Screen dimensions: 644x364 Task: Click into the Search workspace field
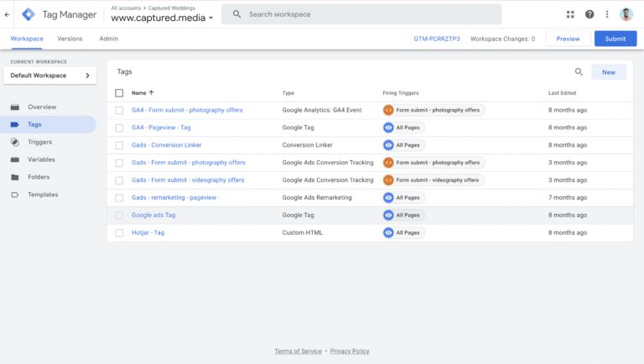click(x=369, y=14)
